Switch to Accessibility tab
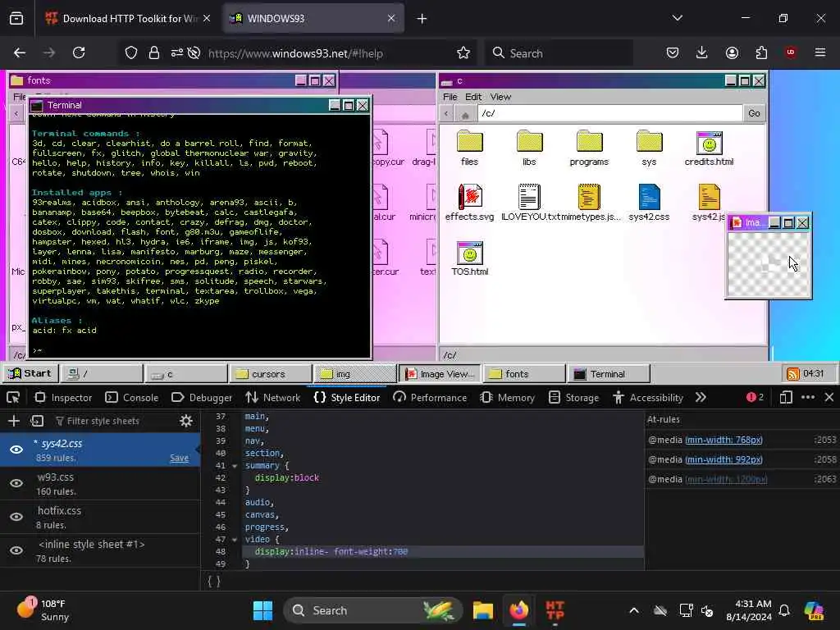840x630 pixels. [648, 398]
